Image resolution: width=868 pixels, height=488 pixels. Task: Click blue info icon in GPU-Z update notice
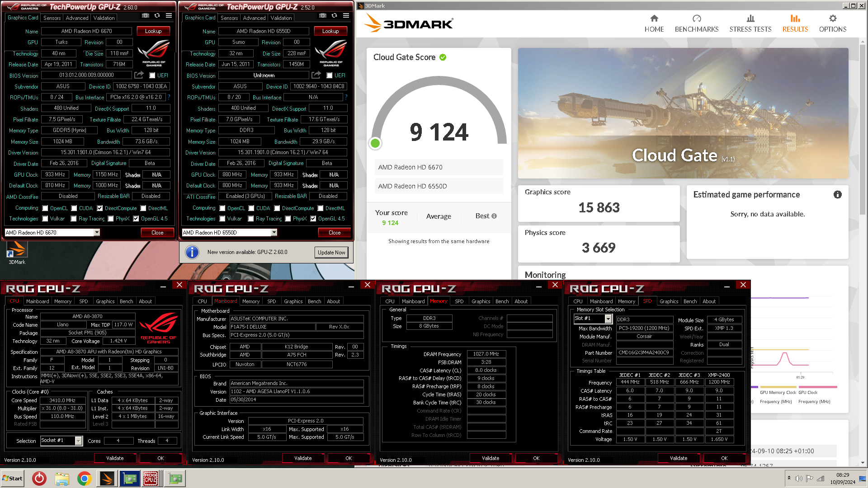192,252
